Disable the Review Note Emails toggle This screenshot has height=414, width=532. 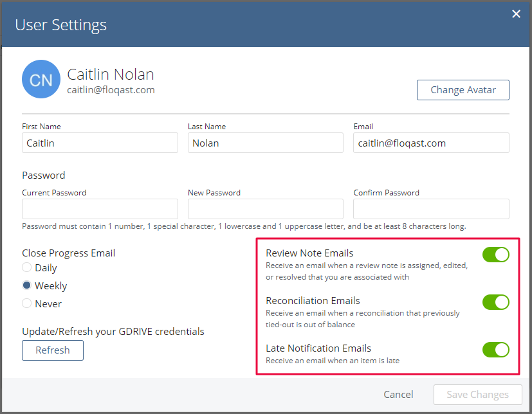(x=496, y=255)
